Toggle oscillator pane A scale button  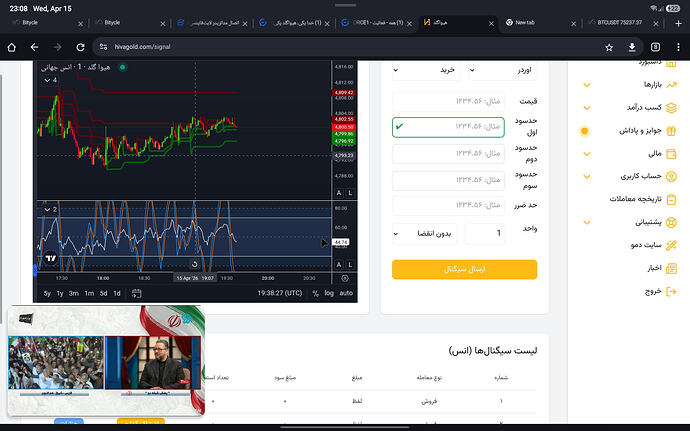tap(339, 265)
